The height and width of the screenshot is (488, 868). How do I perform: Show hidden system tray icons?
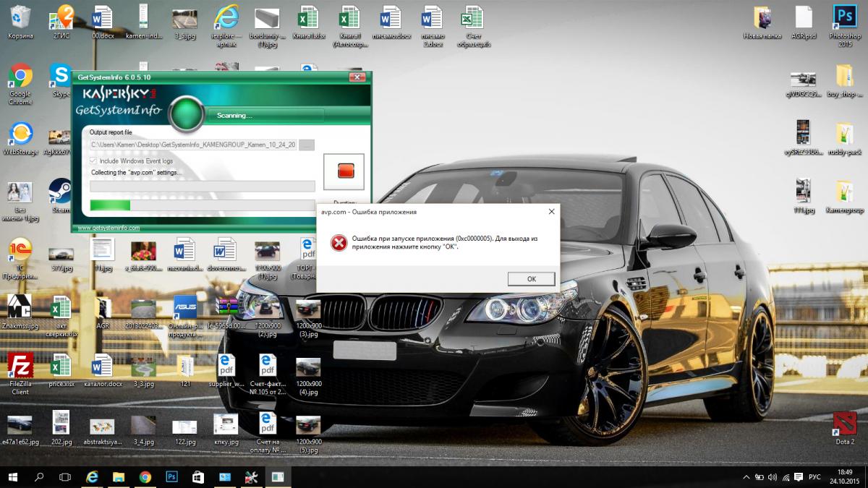tap(746, 477)
